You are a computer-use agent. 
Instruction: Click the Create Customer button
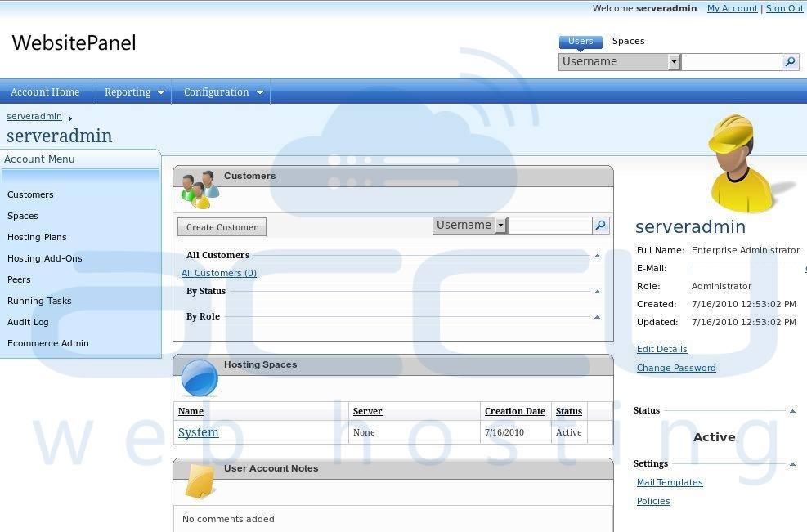(221, 226)
